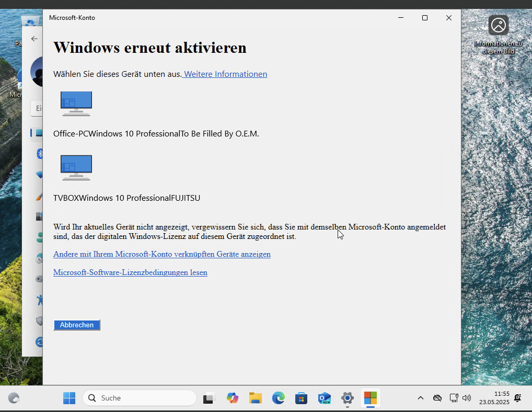Close the Microsoft-Konto window
The width and height of the screenshot is (532, 412).
448,18
